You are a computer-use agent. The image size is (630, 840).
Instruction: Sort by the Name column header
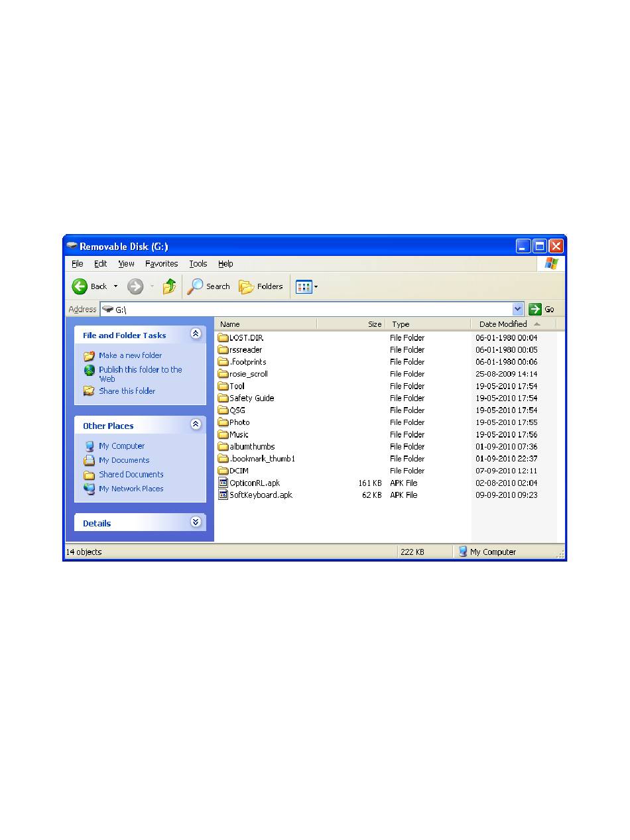coord(266,324)
